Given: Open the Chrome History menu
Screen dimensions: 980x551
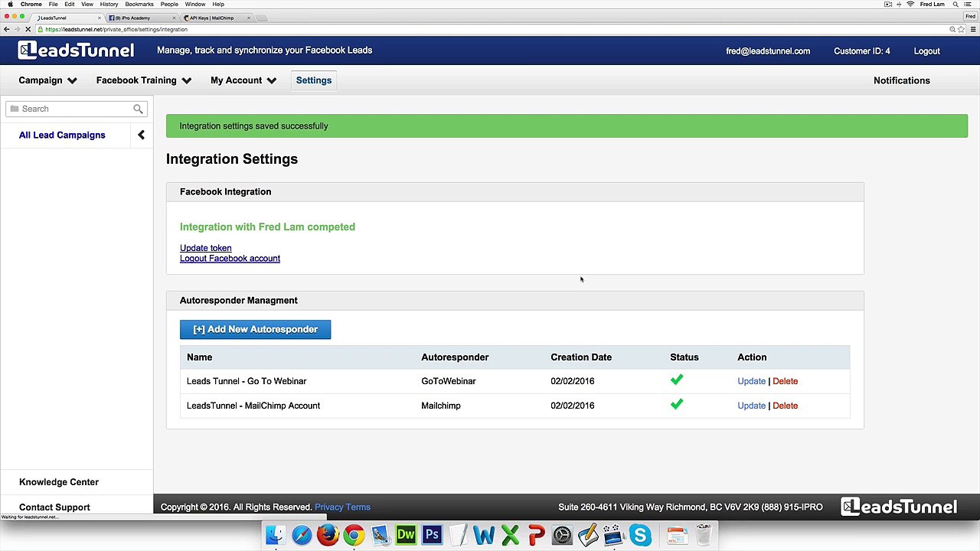Looking at the screenshot, I should 109,5.
